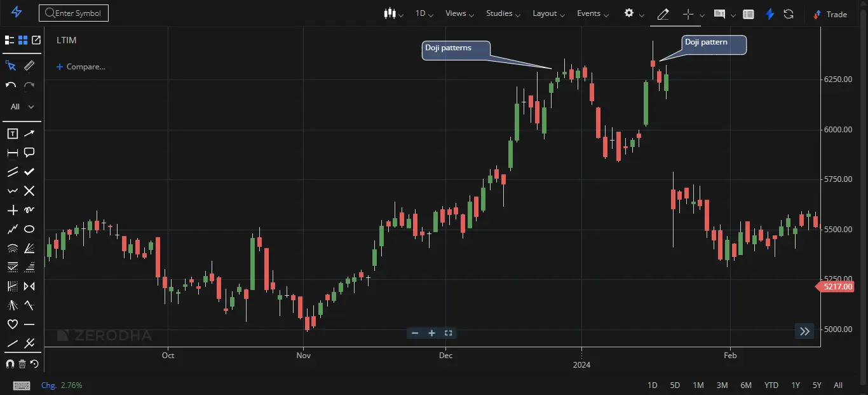
Task: Select the Channel parallel lines tool
Action: pyautogui.click(x=12, y=172)
